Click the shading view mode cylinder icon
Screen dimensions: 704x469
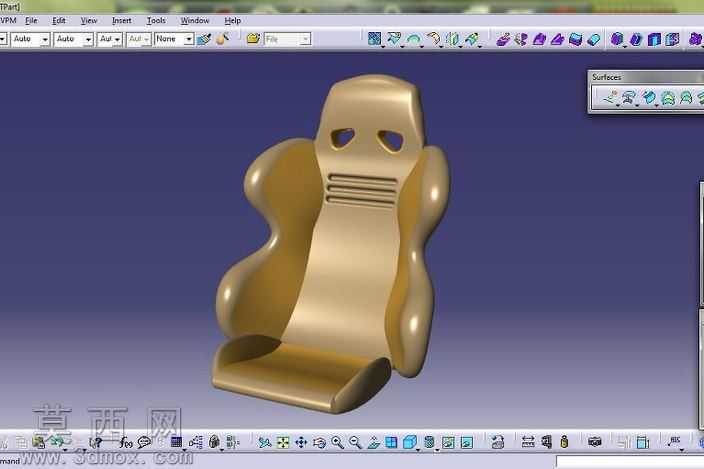point(429,443)
